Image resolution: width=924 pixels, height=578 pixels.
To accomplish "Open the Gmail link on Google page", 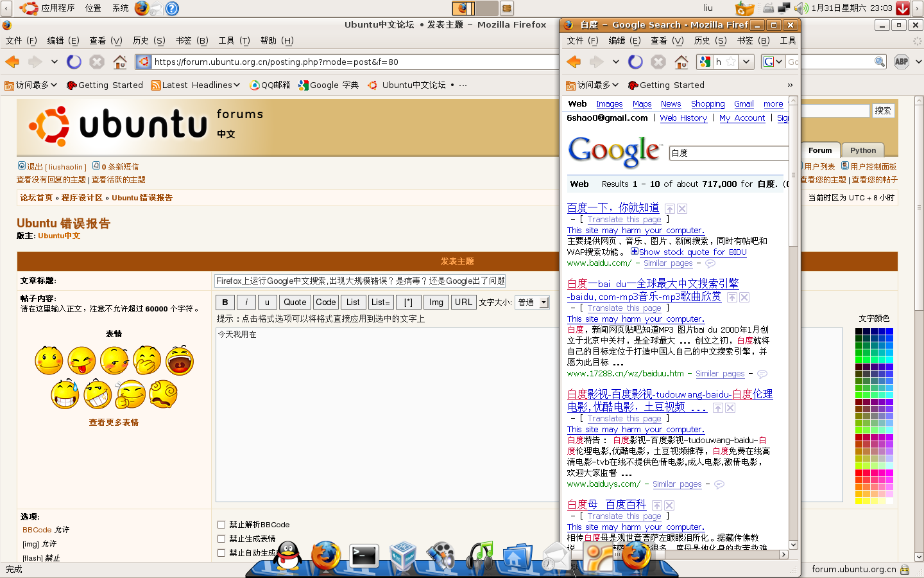I will point(744,104).
